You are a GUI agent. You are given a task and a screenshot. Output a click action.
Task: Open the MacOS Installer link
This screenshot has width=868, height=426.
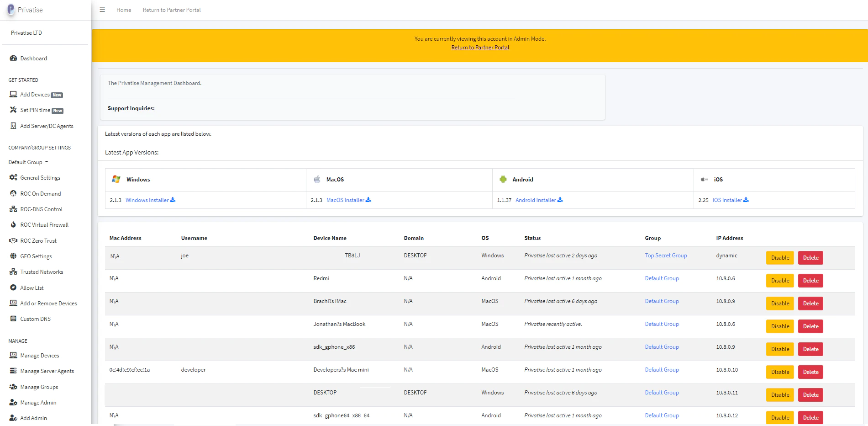345,200
